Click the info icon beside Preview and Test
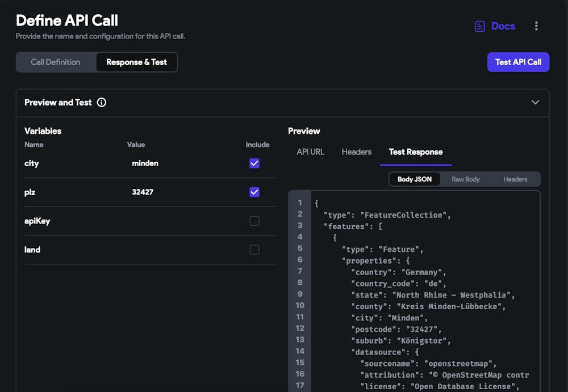The image size is (568, 392). (101, 103)
